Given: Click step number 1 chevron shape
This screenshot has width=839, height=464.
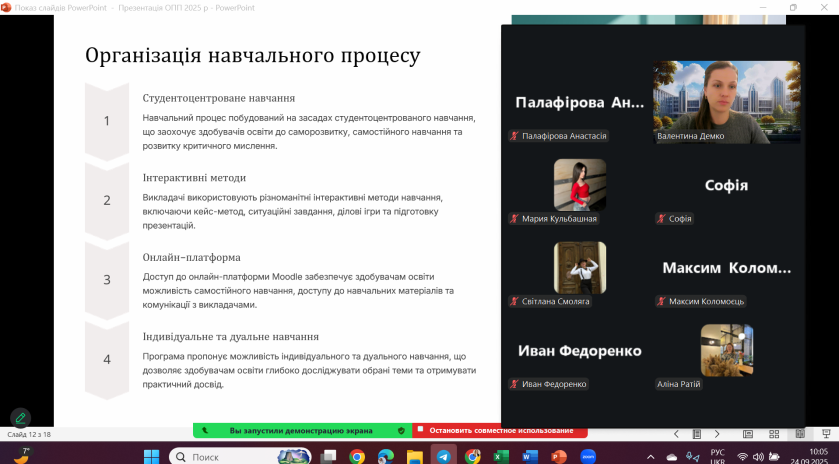Looking at the screenshot, I should coord(106,121).
